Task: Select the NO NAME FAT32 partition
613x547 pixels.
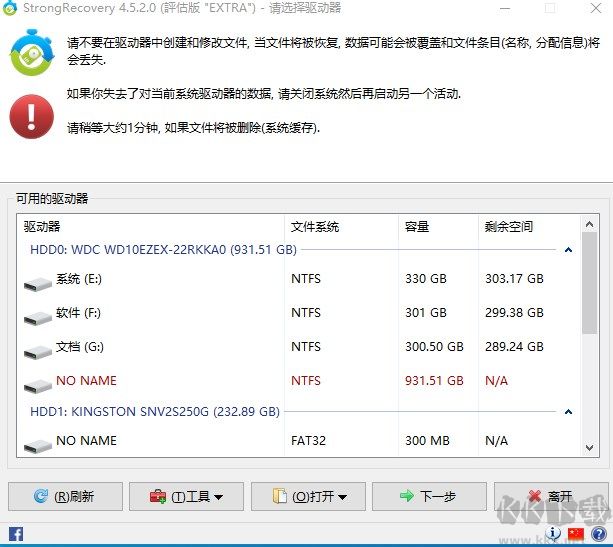Action: pyautogui.click(x=299, y=441)
